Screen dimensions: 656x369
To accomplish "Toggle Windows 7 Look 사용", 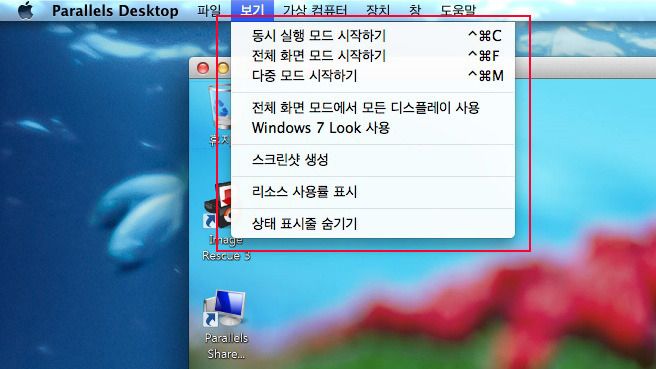I will pyautogui.click(x=373, y=128).
